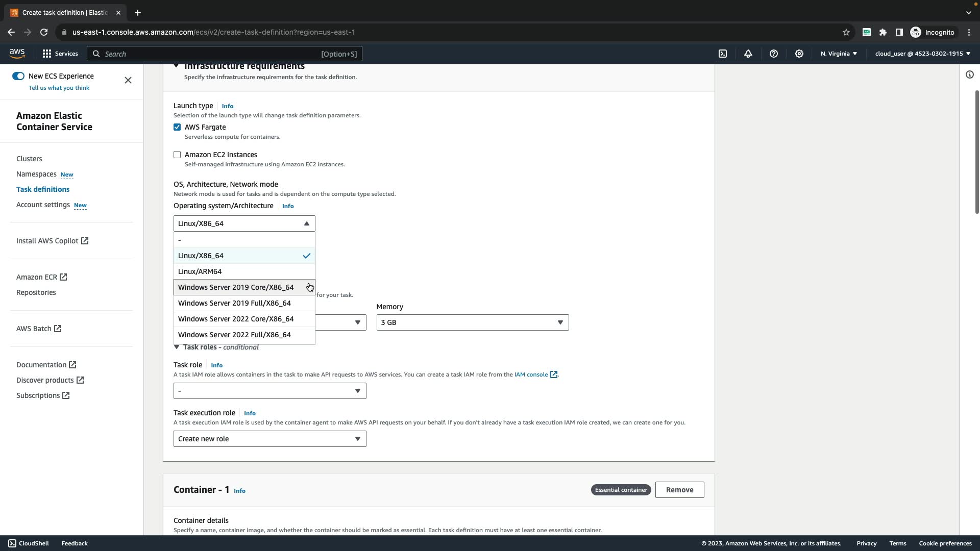980x551 pixels.
Task: Open the info panel icon at right edge
Action: click(969, 75)
